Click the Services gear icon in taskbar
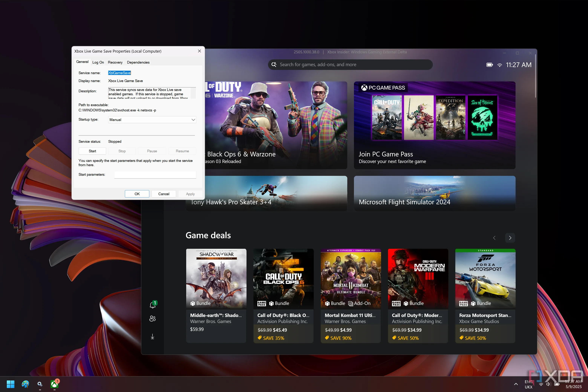Image resolution: width=588 pixels, height=392 pixels. [40, 384]
